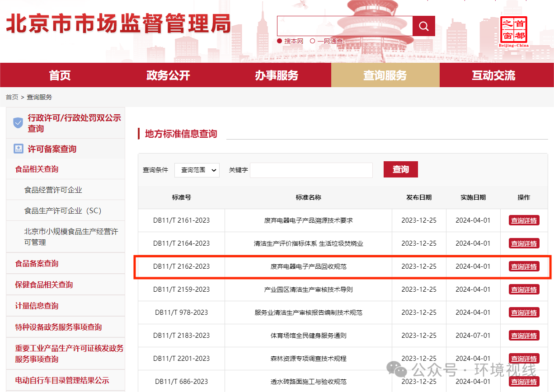Click the 标准名称 column header
The image size is (554, 392).
[x=309, y=197]
